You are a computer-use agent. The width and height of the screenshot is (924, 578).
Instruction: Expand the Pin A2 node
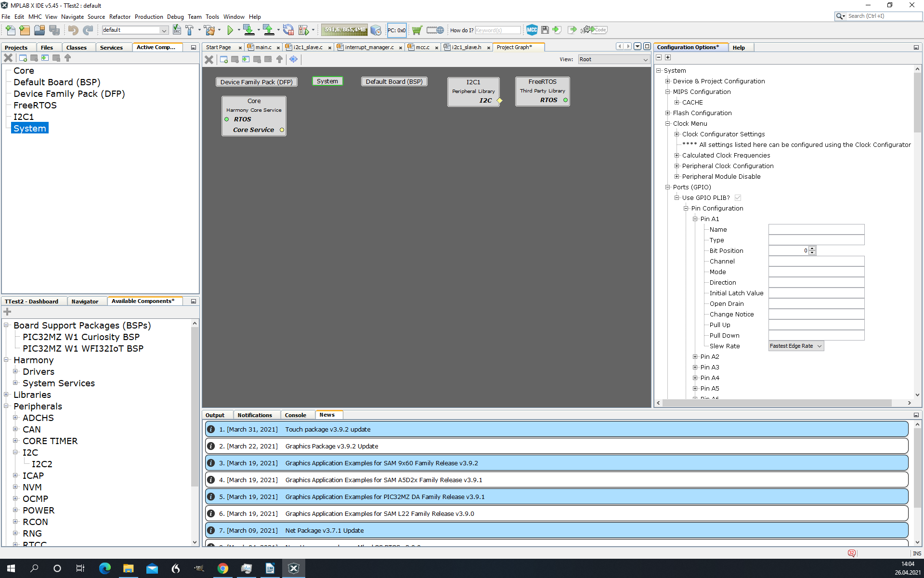[x=695, y=356]
